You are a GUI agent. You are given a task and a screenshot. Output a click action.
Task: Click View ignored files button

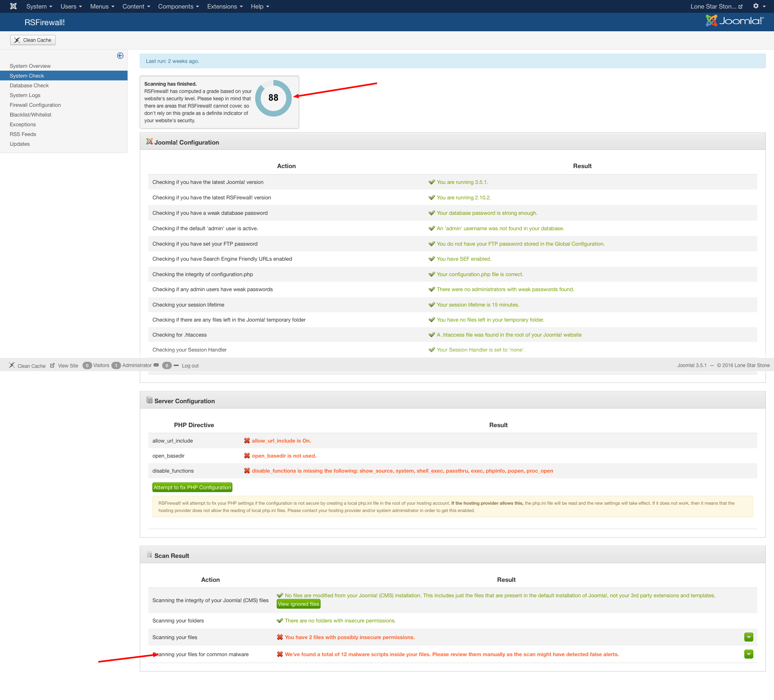(x=299, y=604)
